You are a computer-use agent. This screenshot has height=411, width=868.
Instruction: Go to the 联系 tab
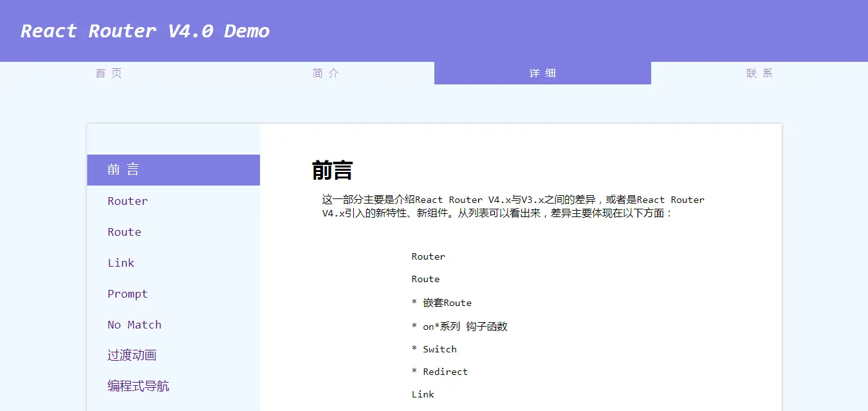click(759, 73)
